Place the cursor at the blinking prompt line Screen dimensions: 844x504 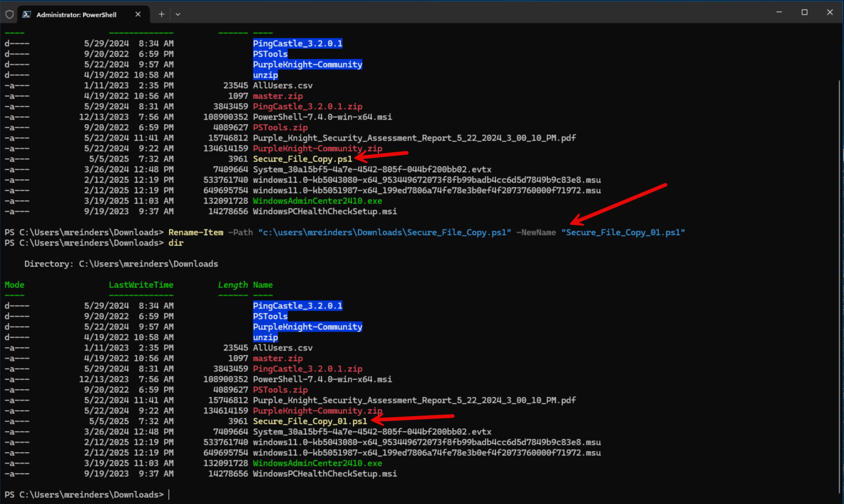169,494
